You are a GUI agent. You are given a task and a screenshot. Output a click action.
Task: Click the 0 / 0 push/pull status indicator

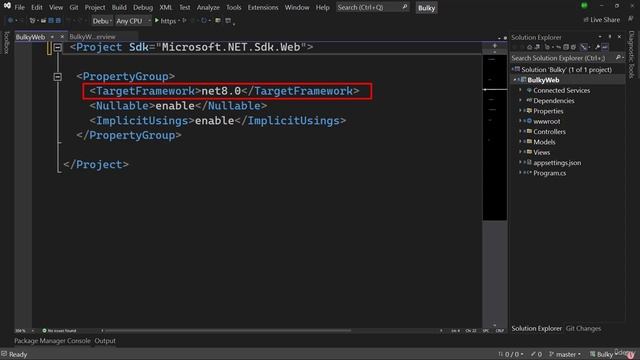[x=511, y=354]
